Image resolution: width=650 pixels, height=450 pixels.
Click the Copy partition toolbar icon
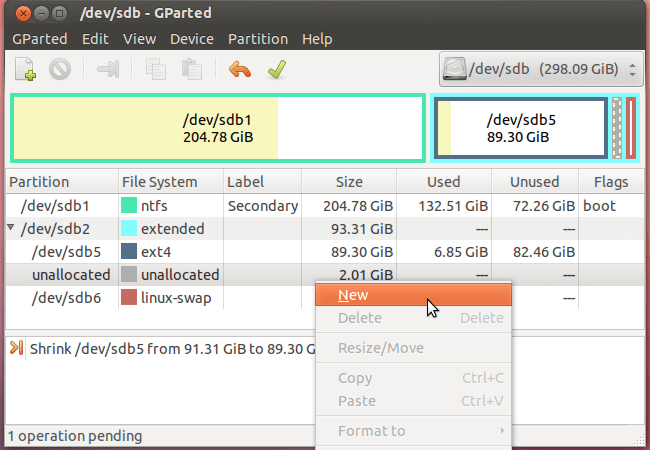point(156,70)
